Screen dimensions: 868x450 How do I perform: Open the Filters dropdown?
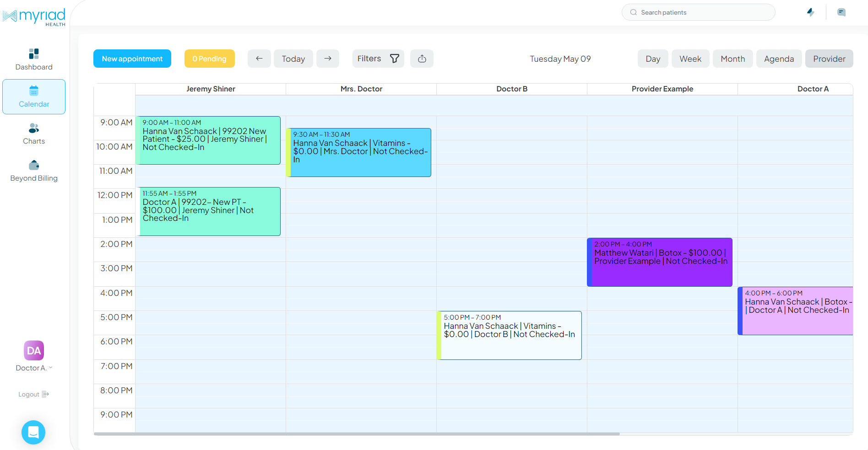pos(378,59)
